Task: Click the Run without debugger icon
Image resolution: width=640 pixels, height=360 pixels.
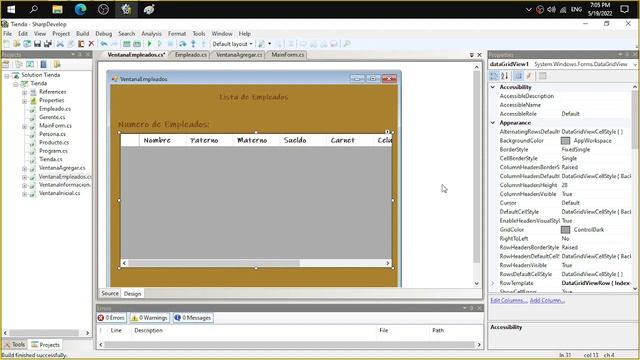Action: (x=160, y=44)
